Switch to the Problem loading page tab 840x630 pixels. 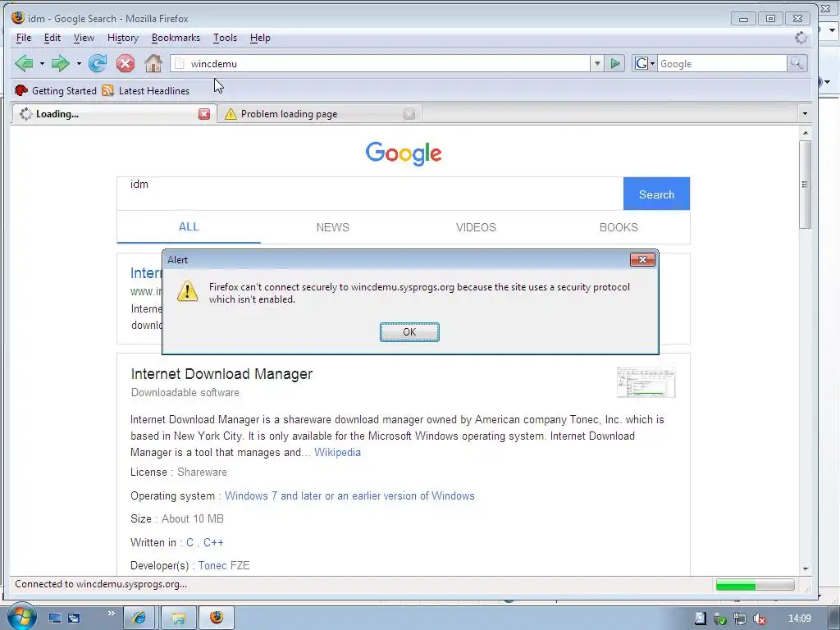click(320, 114)
